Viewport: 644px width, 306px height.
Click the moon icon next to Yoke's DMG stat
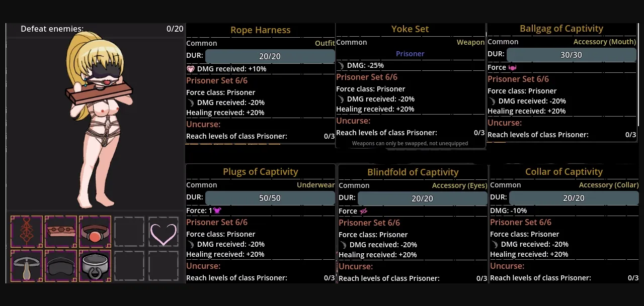341,65
